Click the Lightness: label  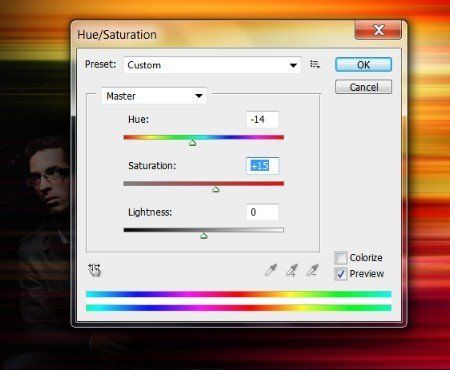click(x=150, y=212)
